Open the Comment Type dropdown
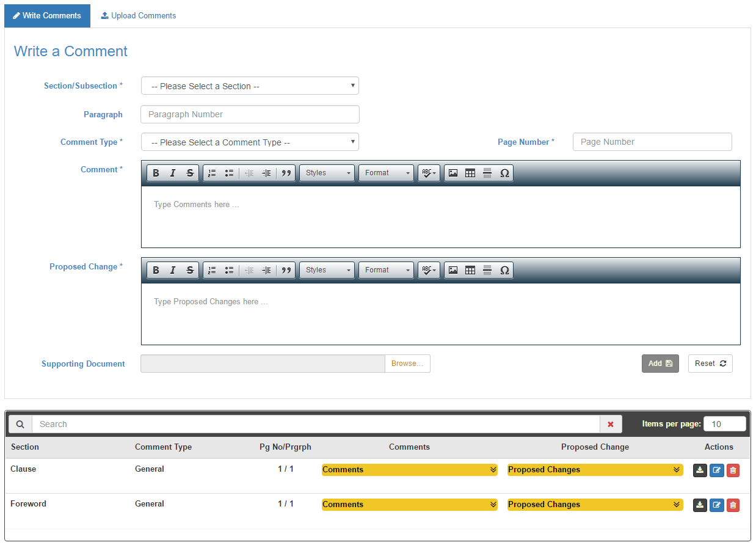Screen dimensions: 756x545 [249, 142]
